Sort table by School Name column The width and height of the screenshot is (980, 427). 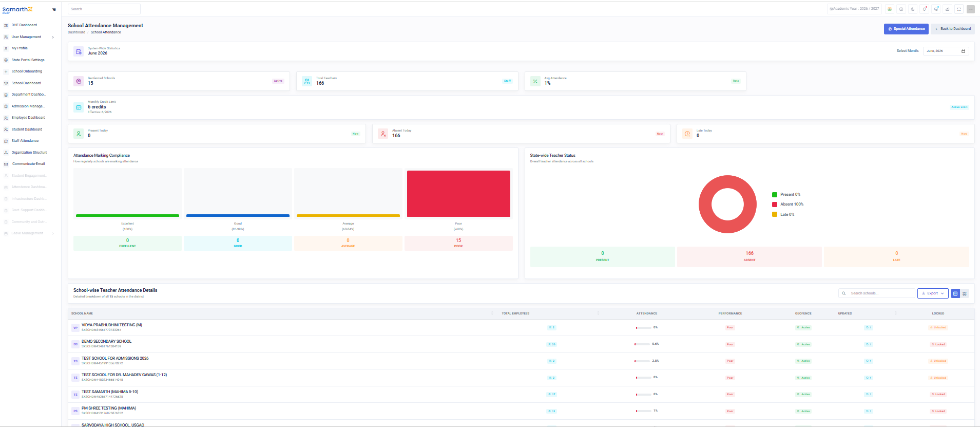pos(82,313)
